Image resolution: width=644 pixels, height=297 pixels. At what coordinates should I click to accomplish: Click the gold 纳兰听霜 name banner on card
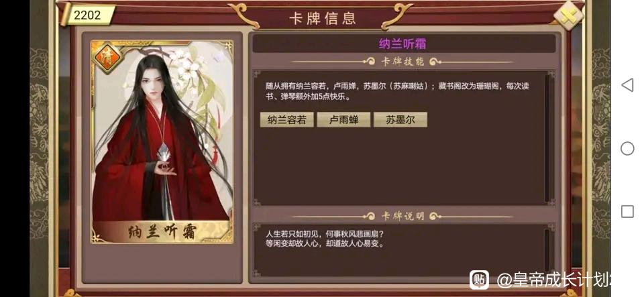click(x=162, y=232)
